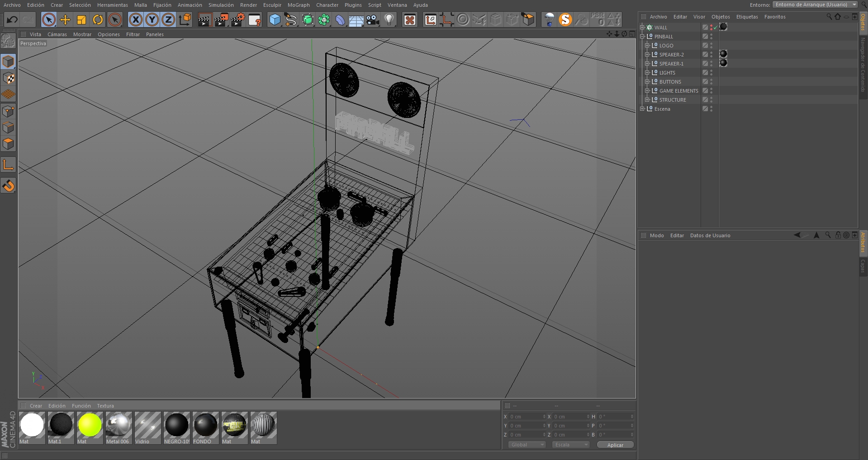Open the Entorno layout dropdown

pyautogui.click(x=815, y=5)
